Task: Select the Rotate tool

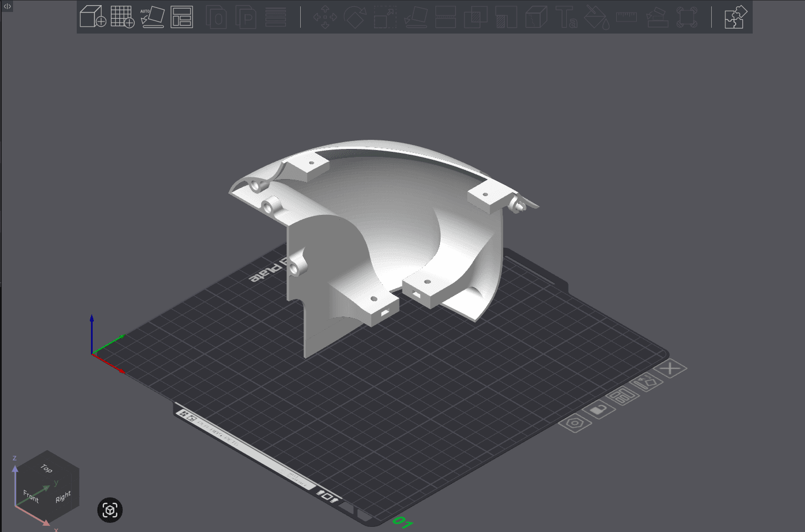Action: [355, 17]
